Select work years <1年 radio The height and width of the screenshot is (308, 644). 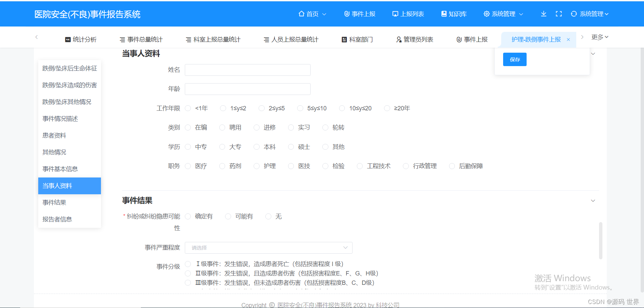188,108
